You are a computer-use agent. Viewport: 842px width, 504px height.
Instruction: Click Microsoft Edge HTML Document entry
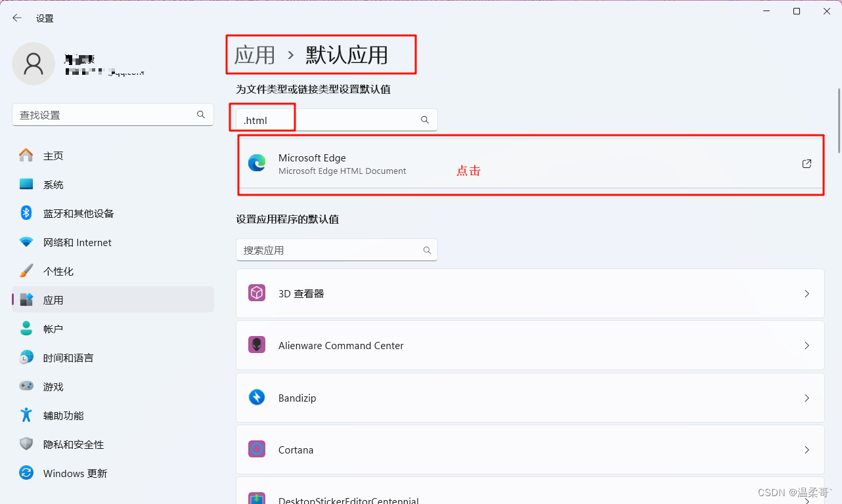[x=530, y=163]
